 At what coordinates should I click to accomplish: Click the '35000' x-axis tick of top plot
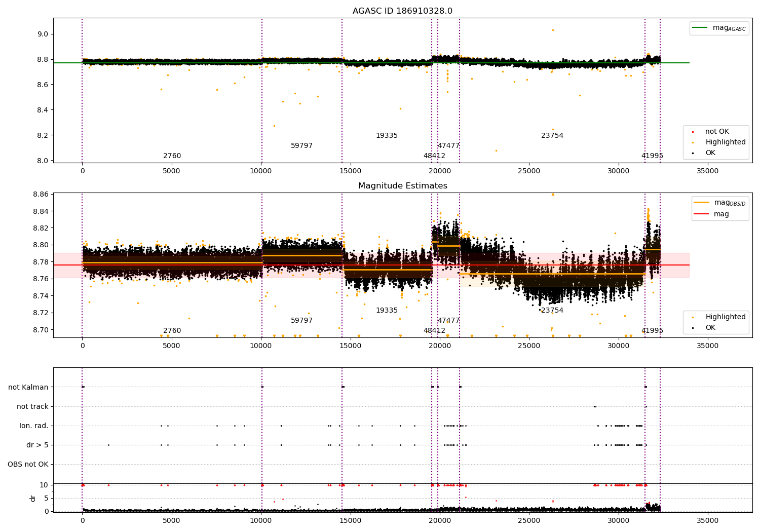coord(708,171)
